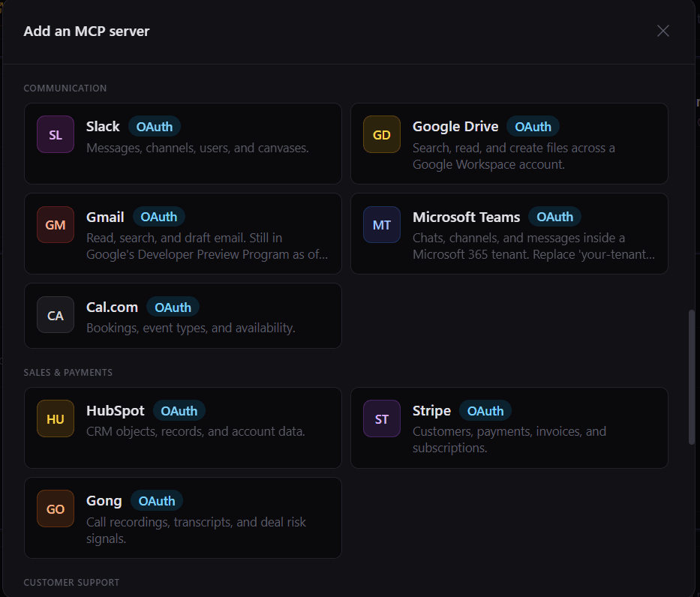Click the GD Google Drive icon
This screenshot has height=597, width=700.
click(382, 134)
